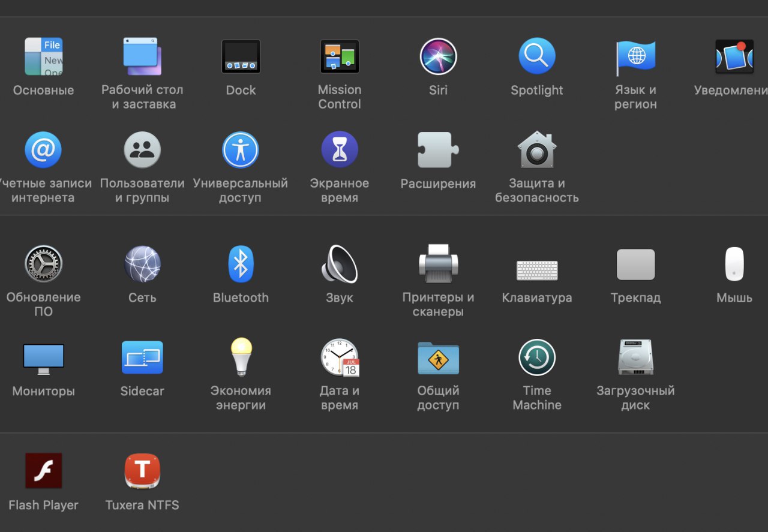Image resolution: width=768 pixels, height=532 pixels.
Task: Open Рабочий стол и заставка settings
Action: pyautogui.click(x=142, y=57)
